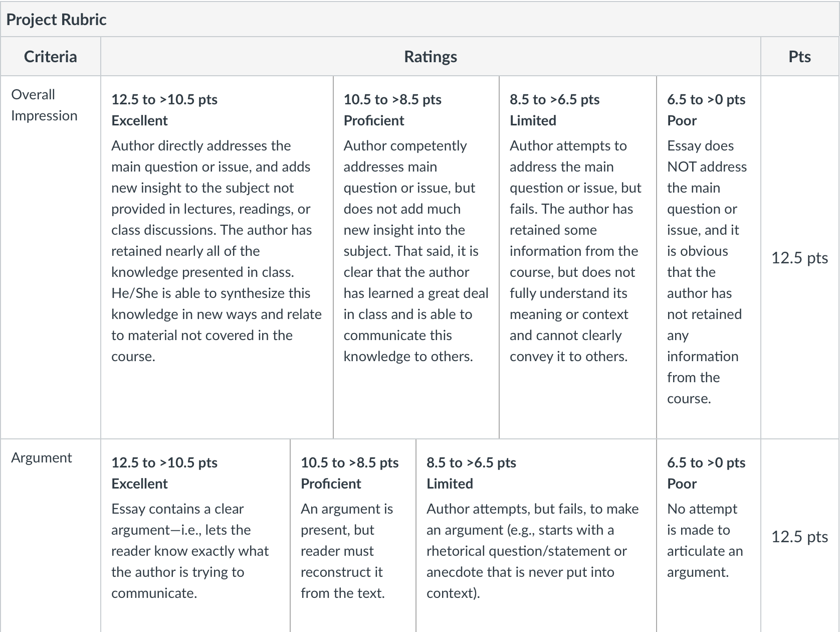Select the Overall Impression criterion cell
Image resolution: width=840 pixels, height=632 pixels.
51,257
